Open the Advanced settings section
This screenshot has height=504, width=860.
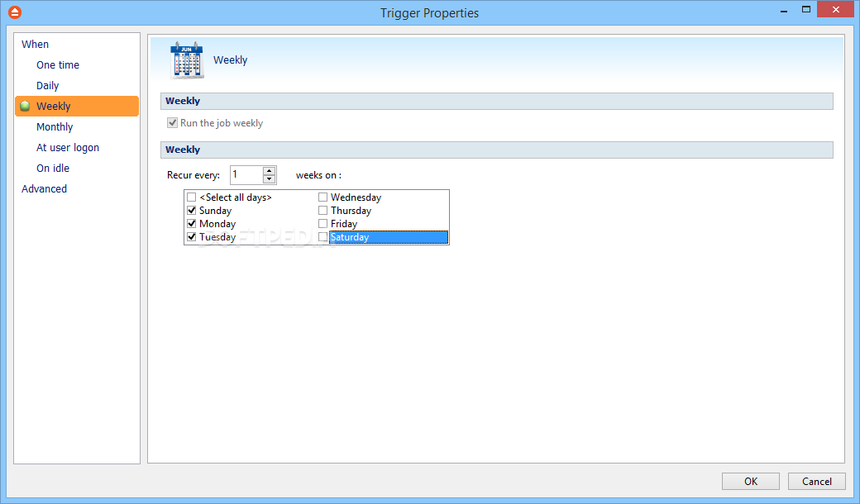click(45, 188)
